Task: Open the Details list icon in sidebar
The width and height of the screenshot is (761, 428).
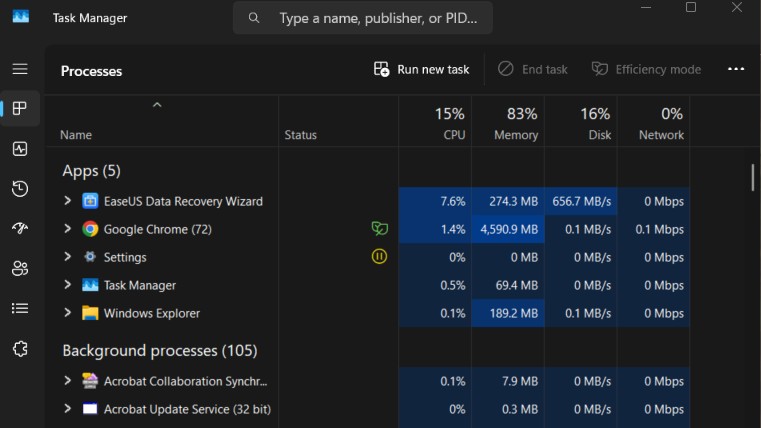Action: click(x=20, y=309)
